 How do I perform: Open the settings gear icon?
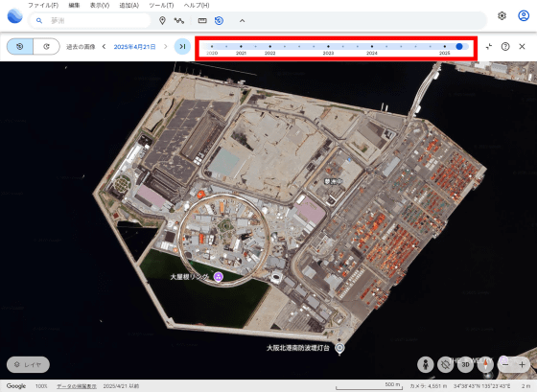tap(502, 15)
